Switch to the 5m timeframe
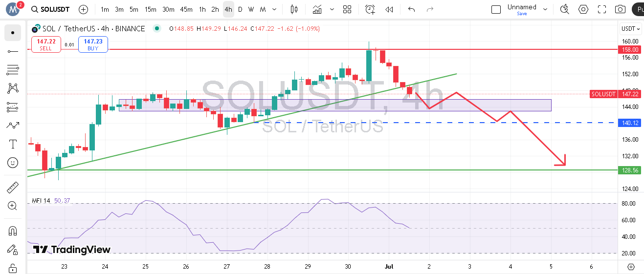Screen dimensions: 644x274 click(134, 9)
